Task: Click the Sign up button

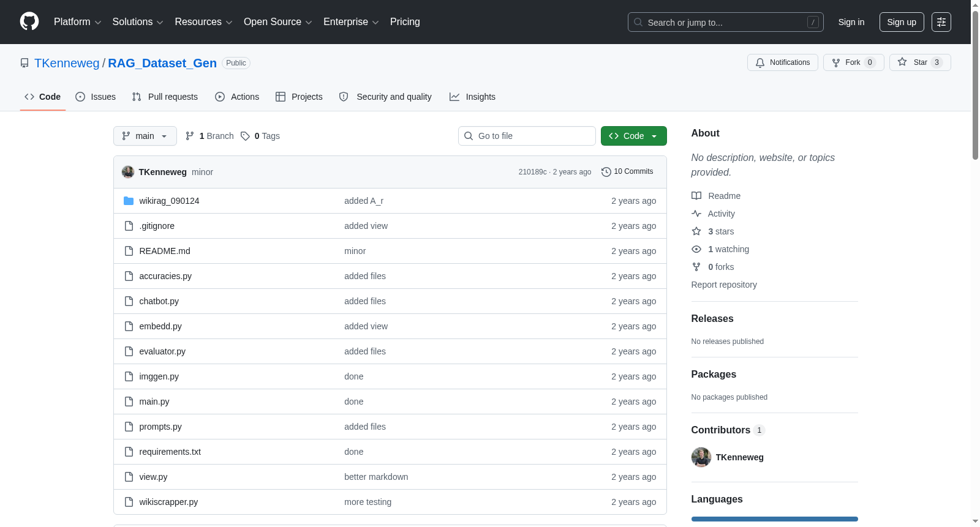Action: click(x=902, y=22)
